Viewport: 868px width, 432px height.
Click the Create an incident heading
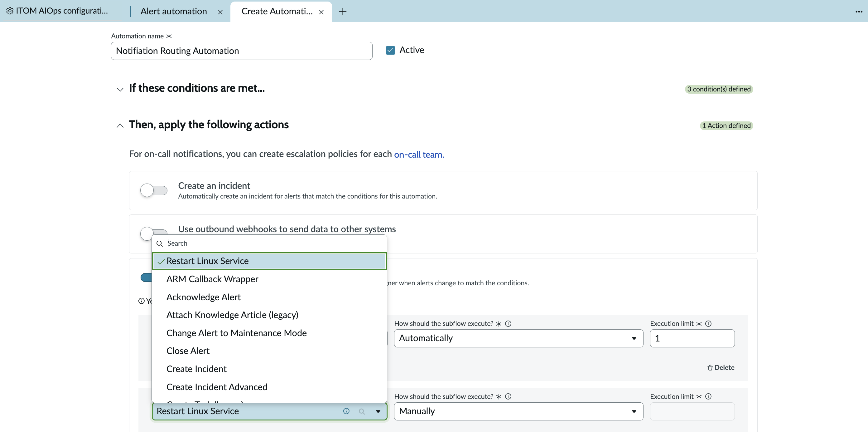214,185
